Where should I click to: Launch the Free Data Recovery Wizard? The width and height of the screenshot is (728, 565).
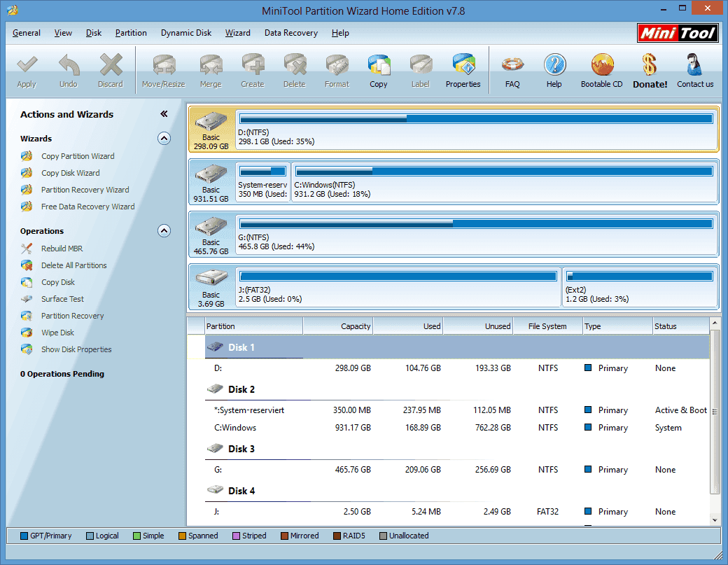coord(87,207)
